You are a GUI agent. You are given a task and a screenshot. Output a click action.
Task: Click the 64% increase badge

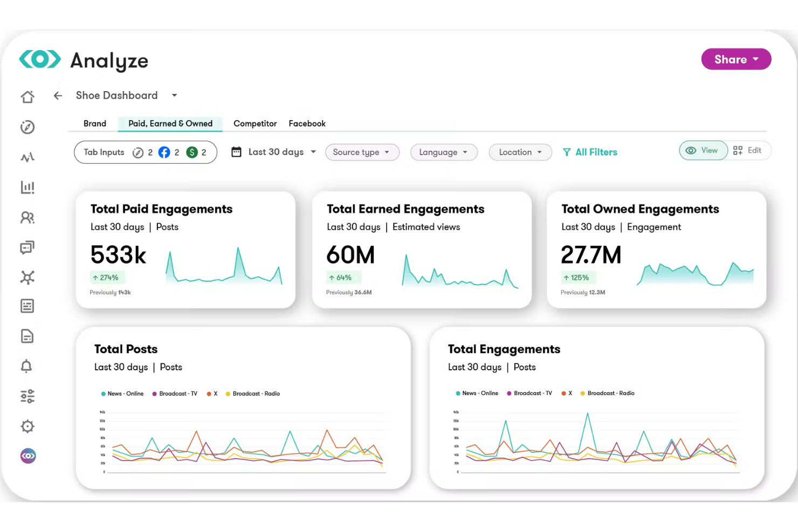pyautogui.click(x=342, y=278)
